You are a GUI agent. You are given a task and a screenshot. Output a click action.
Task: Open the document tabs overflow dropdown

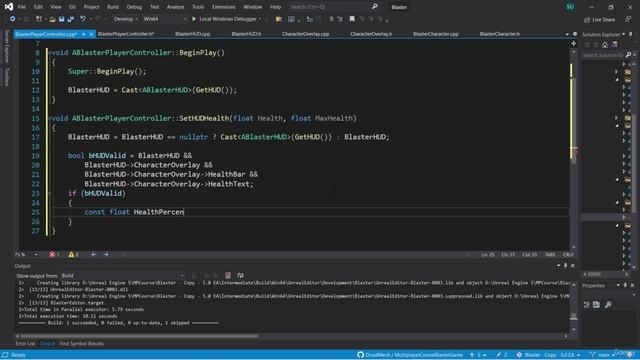point(567,34)
